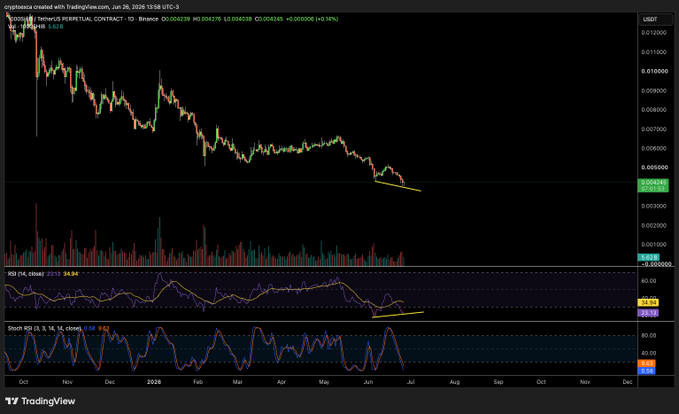
Task: Click the Oct label at the time axis start
Action: coord(23,382)
